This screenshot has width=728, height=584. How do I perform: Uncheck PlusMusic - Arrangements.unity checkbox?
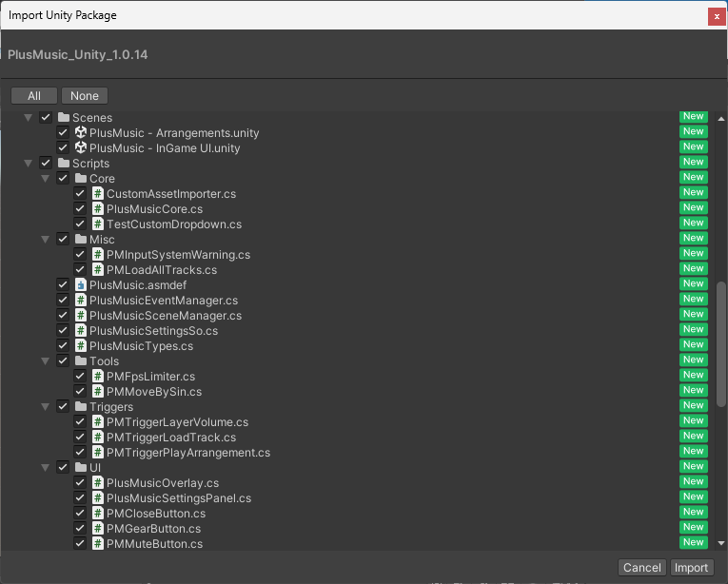click(x=63, y=132)
